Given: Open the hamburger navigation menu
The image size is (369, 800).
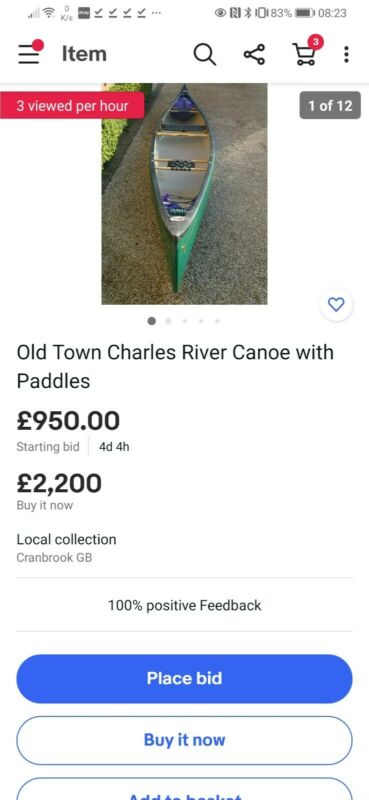Looking at the screenshot, I should pos(31,53).
